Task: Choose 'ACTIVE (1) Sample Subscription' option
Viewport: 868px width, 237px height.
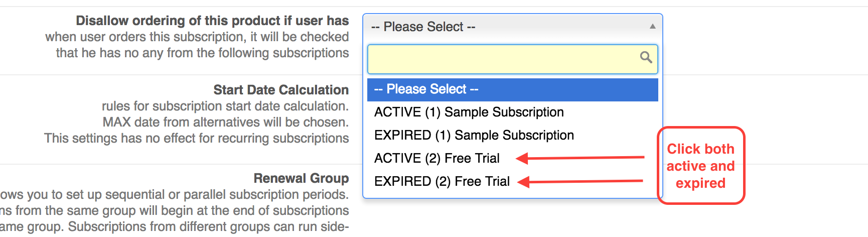Action: [469, 112]
